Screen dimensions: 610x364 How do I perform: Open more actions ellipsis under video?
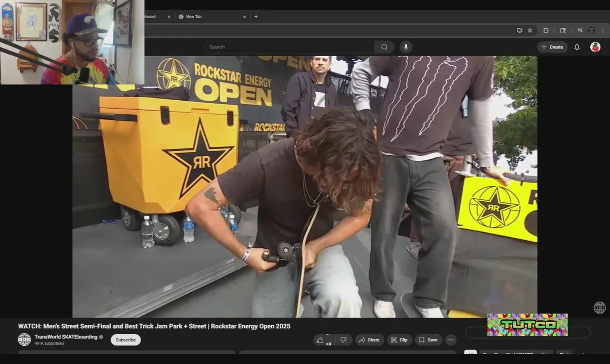click(x=451, y=340)
